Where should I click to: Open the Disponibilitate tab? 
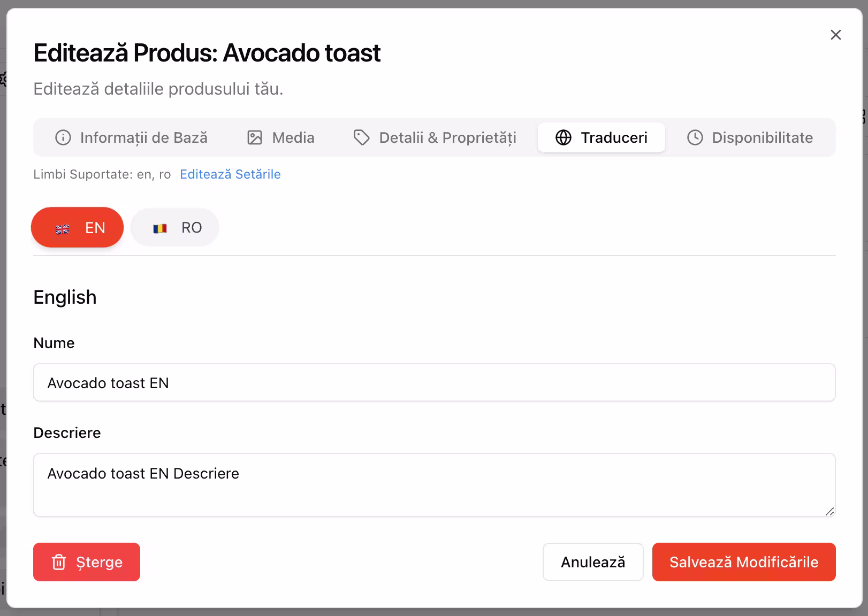[x=750, y=137]
